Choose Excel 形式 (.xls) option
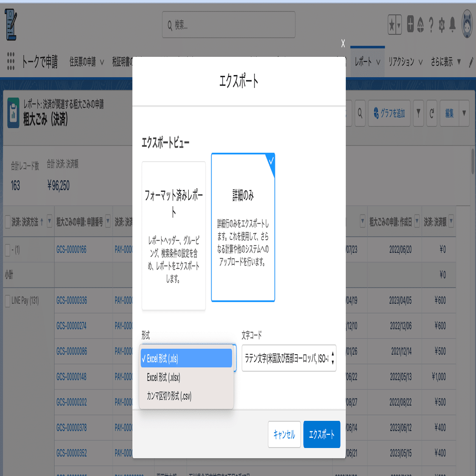The image size is (476, 476). (186, 358)
